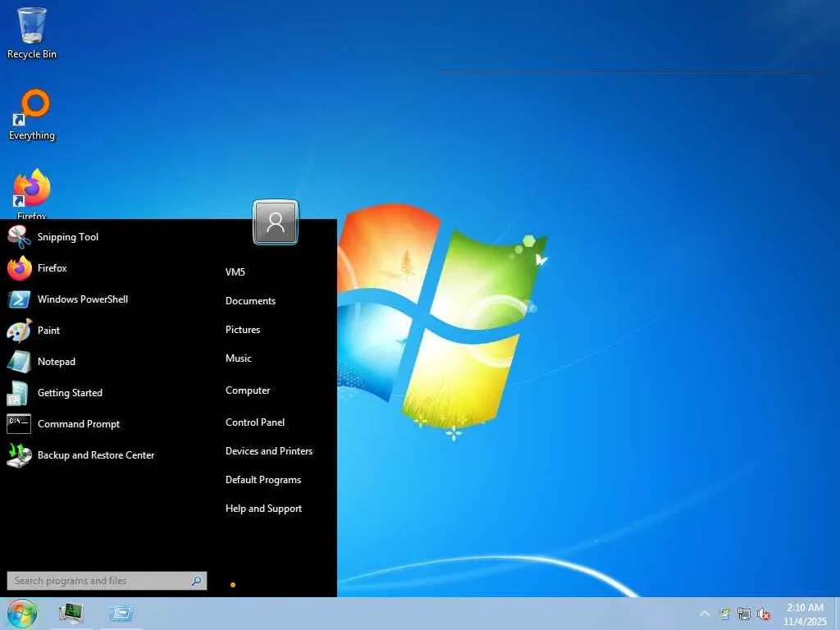Open the monitor app pinned on taskbar

[71, 613]
